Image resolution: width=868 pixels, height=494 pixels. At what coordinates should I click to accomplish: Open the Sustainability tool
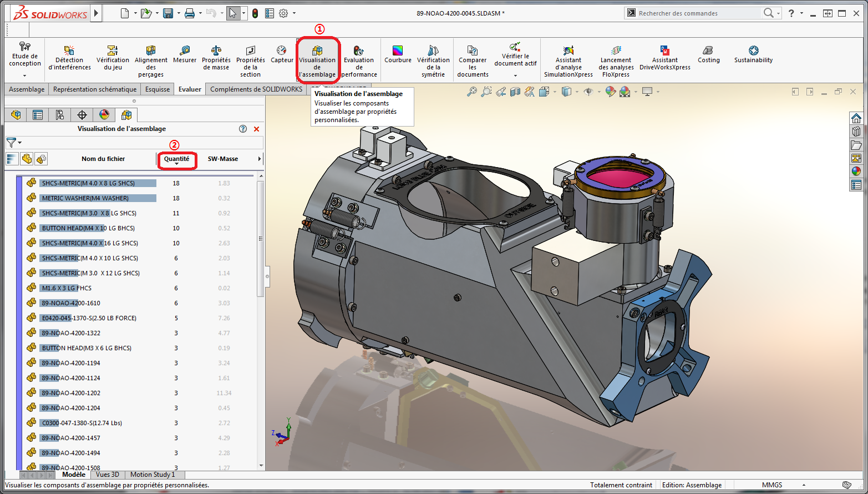click(x=753, y=54)
